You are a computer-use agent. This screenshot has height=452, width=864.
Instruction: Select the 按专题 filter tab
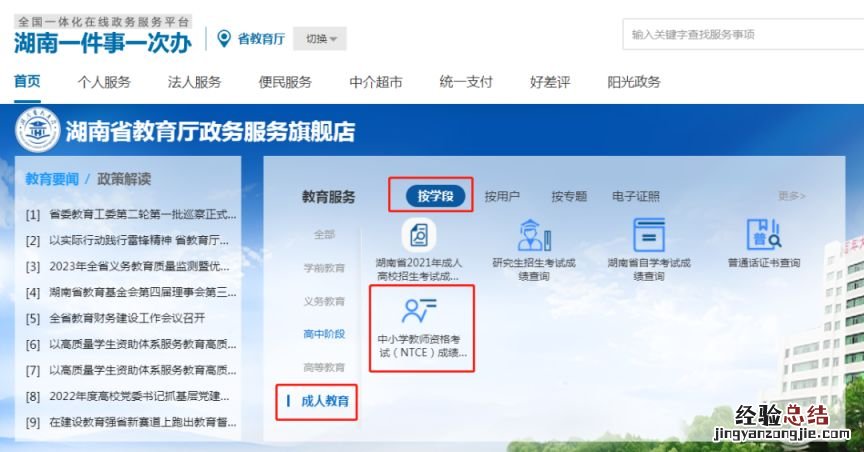coord(569,196)
